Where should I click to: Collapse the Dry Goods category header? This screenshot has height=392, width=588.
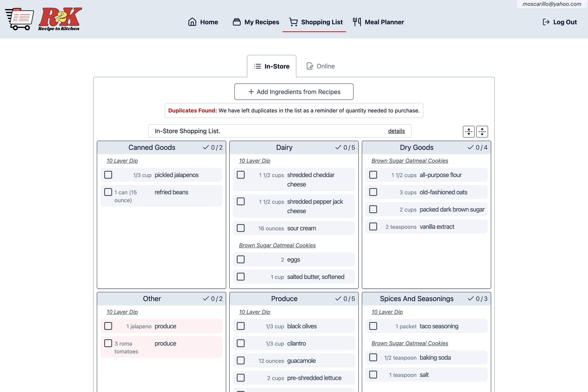(416, 148)
